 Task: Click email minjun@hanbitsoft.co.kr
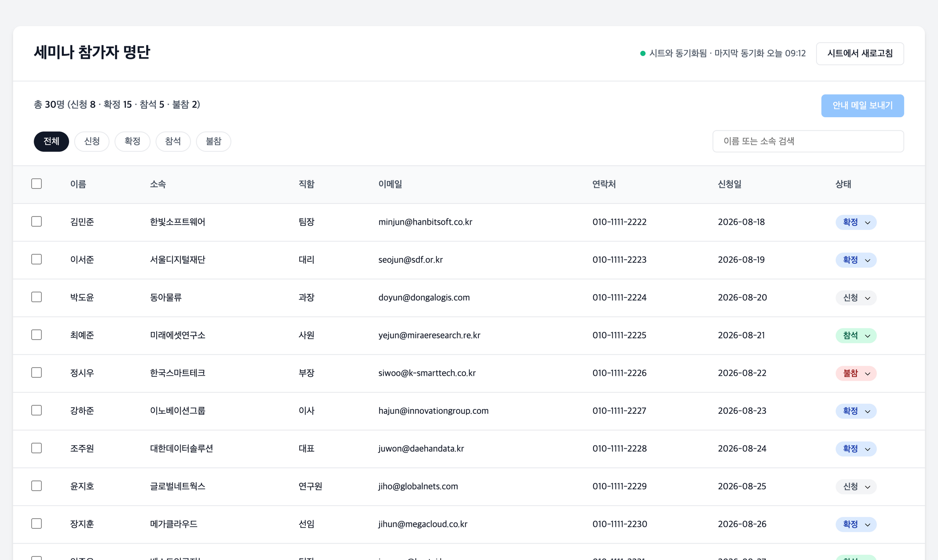pos(425,222)
